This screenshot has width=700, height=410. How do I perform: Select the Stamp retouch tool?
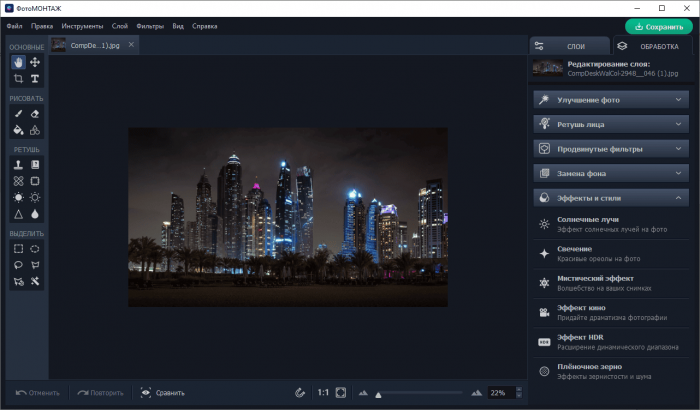click(18, 164)
